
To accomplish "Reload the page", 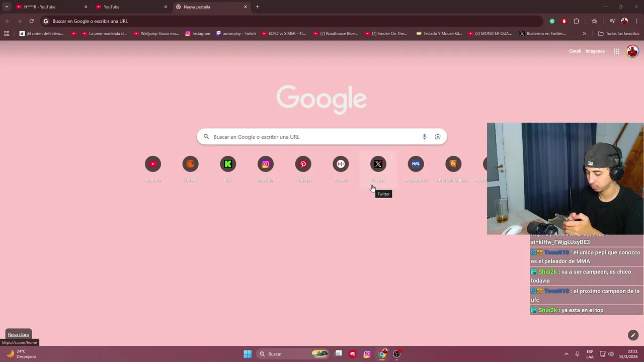I will click(x=31, y=21).
